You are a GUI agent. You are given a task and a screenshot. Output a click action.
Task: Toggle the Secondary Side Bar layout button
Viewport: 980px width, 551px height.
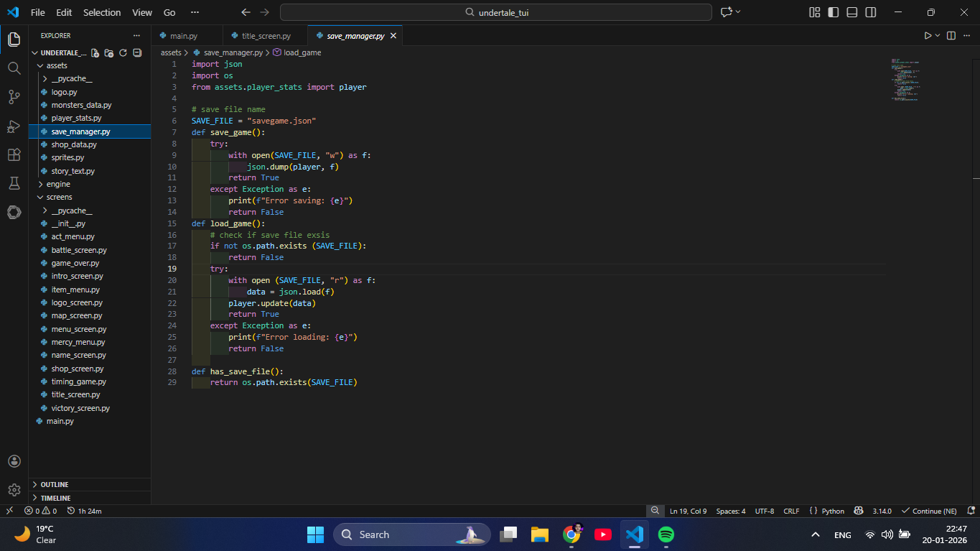pyautogui.click(x=870, y=12)
